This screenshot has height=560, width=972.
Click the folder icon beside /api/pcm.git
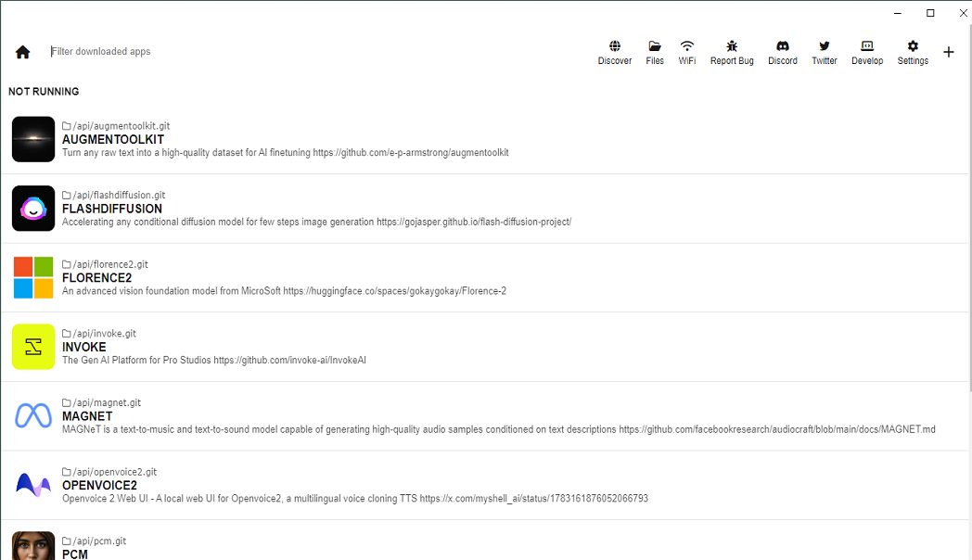coord(67,541)
